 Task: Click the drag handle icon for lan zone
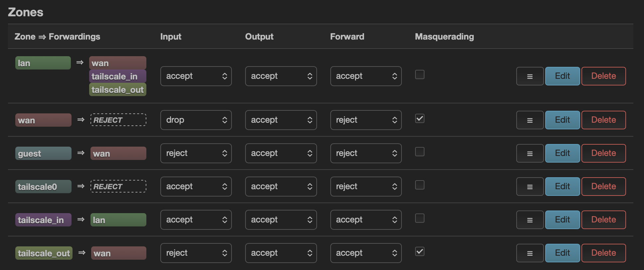[x=530, y=76]
